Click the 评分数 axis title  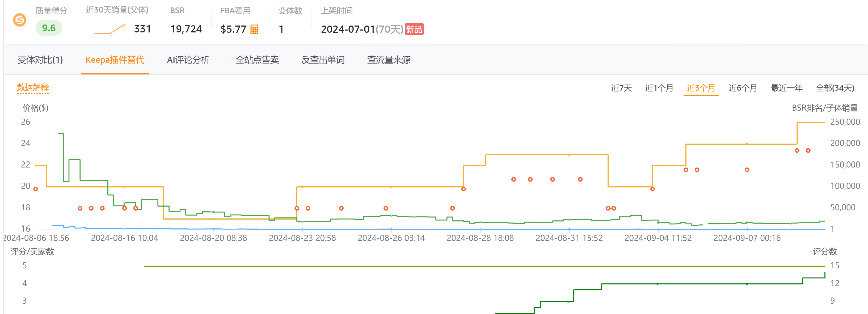point(824,252)
